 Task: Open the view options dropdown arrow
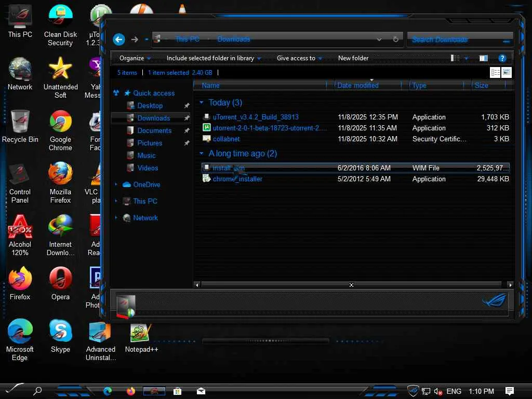pos(467,58)
